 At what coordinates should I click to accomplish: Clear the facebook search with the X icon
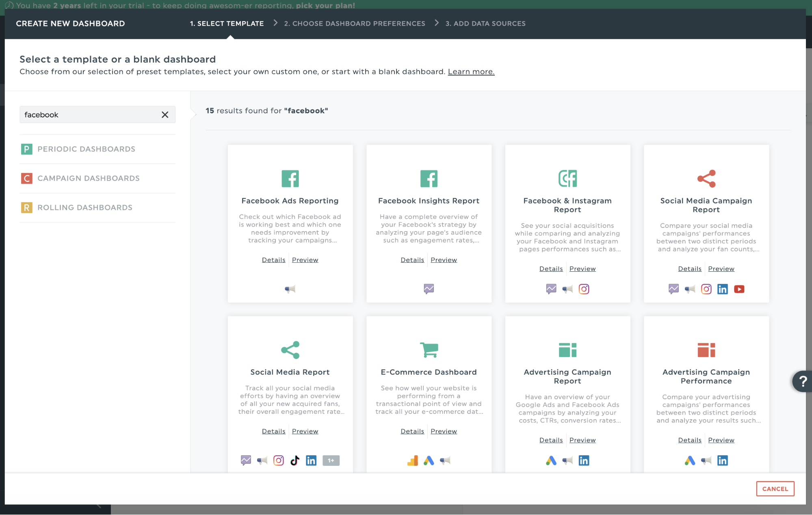click(165, 115)
